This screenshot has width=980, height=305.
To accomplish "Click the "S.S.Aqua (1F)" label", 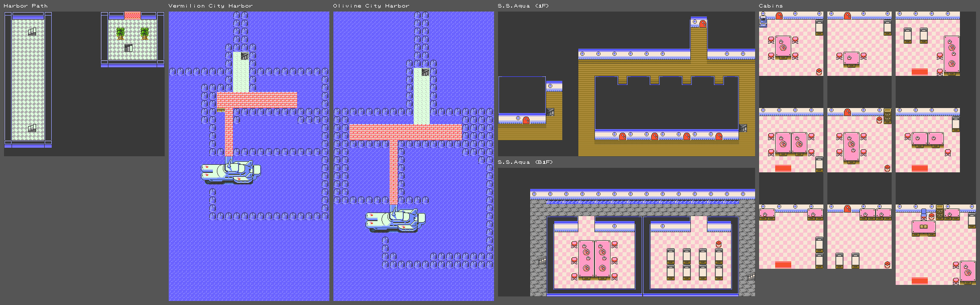I will click(523, 6).
